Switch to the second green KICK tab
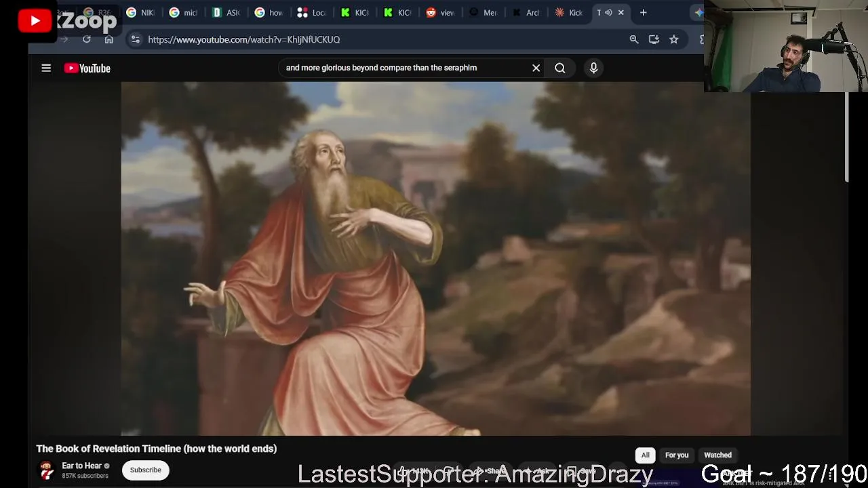868x488 pixels. [397, 12]
